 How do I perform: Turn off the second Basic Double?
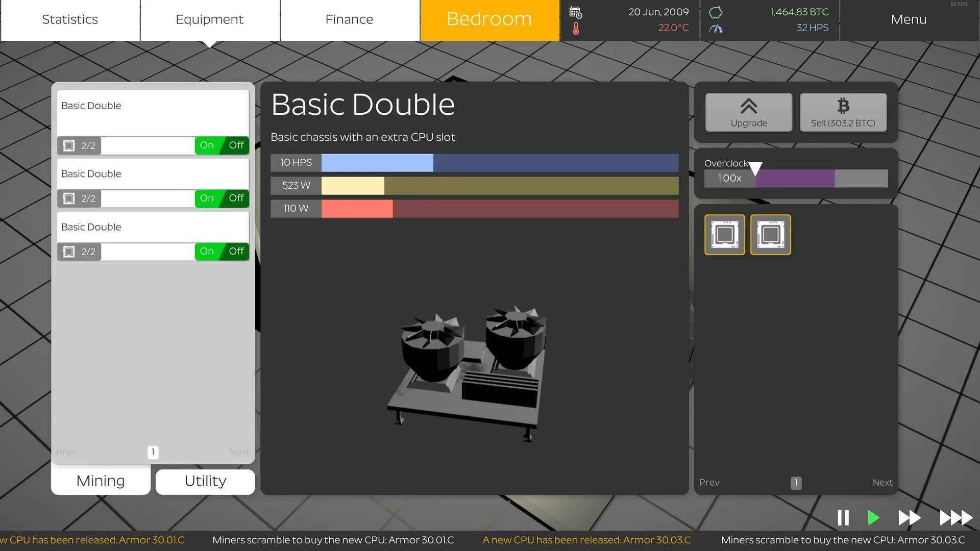pos(236,198)
